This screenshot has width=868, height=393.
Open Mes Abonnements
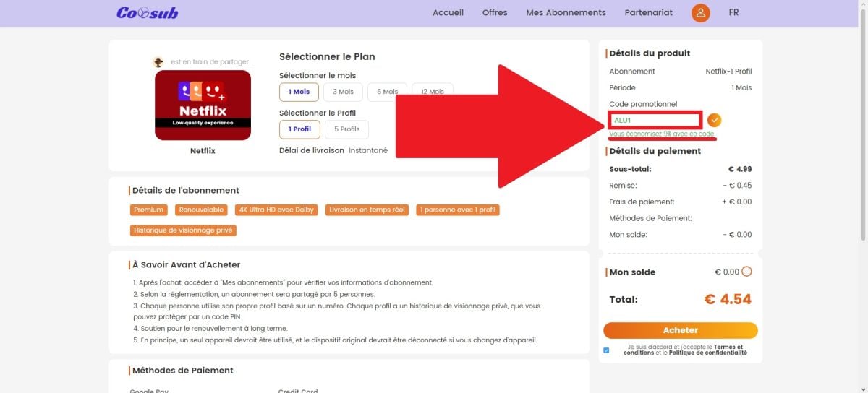pos(566,12)
